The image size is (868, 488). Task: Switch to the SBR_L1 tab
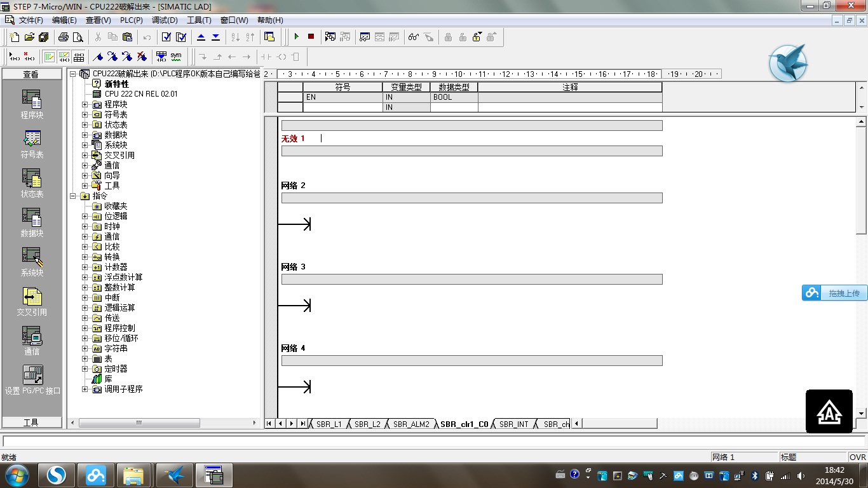329,424
